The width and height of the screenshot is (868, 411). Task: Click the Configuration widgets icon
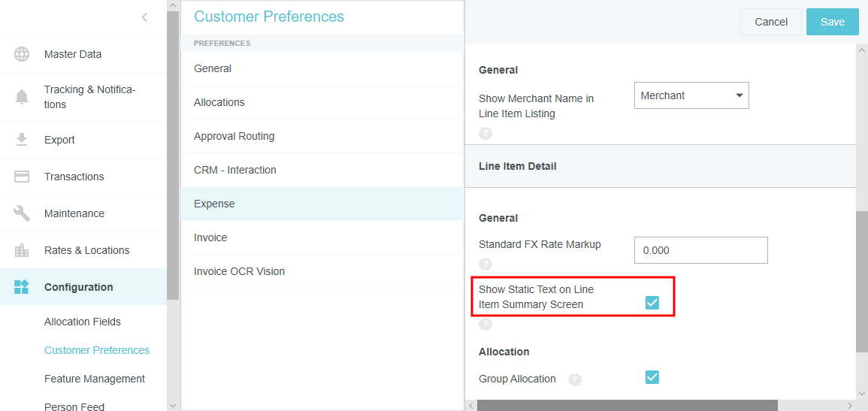tap(22, 287)
